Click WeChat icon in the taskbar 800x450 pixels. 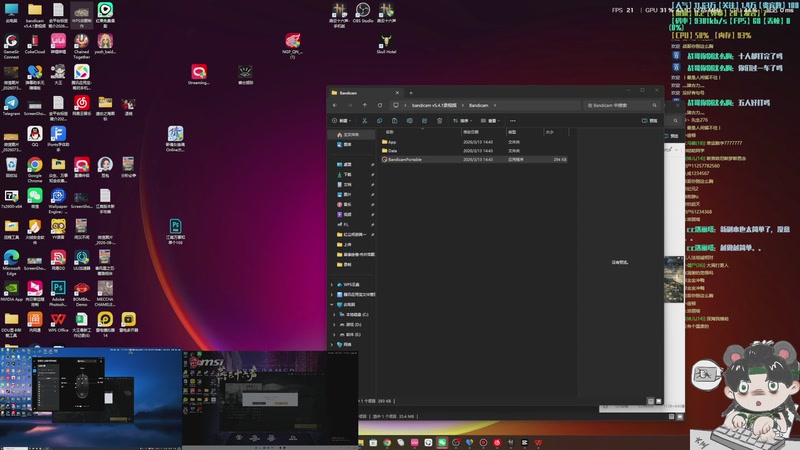(442, 442)
